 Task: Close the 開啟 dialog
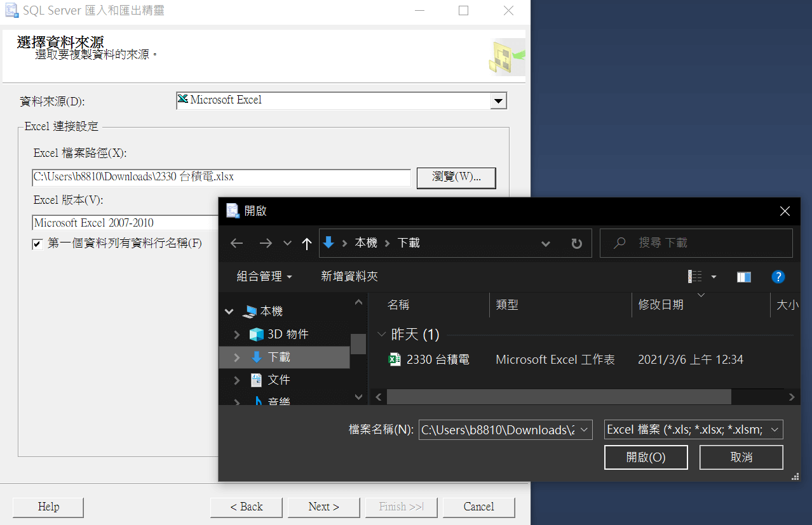pyautogui.click(x=785, y=211)
